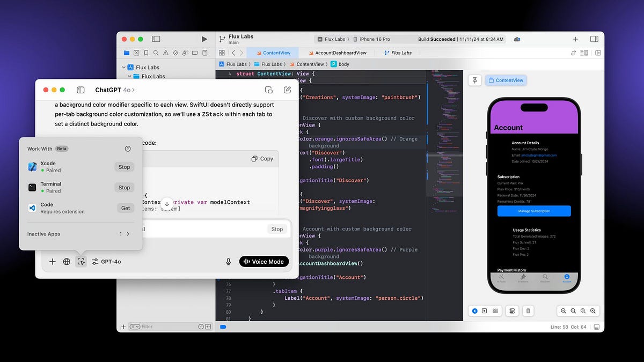Screen dimensions: 644x362
Task: Start a new chat with the compose icon
Action: point(287,90)
